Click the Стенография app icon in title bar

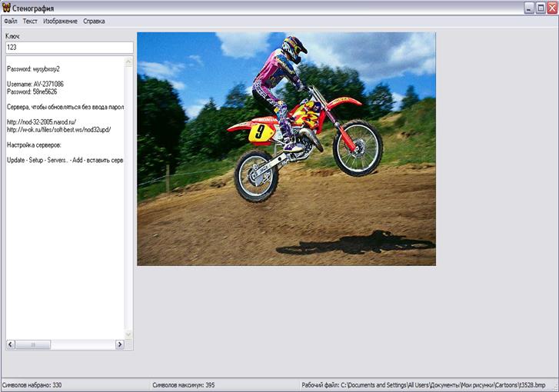click(x=7, y=8)
